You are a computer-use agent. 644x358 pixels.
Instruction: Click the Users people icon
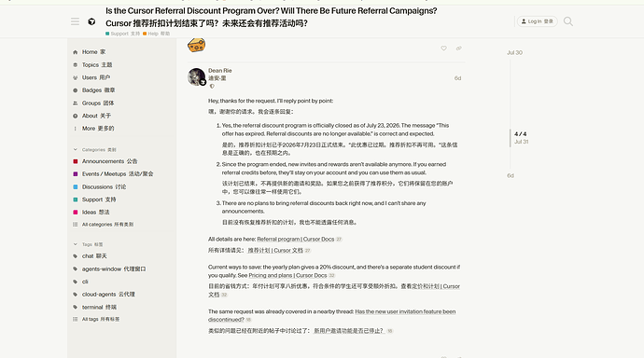pyautogui.click(x=76, y=77)
